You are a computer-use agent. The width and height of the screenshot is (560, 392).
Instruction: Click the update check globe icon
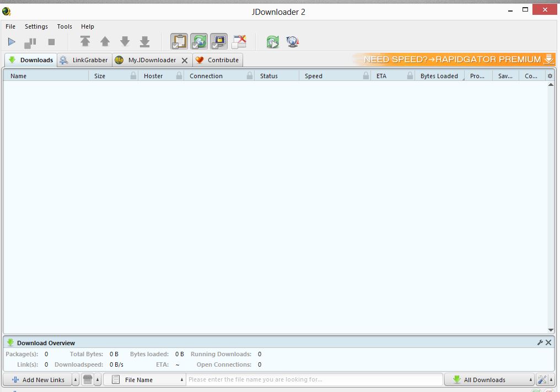293,42
